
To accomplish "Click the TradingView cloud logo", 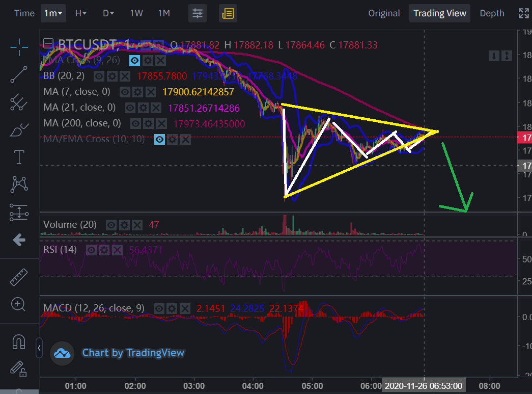I will [x=62, y=353].
